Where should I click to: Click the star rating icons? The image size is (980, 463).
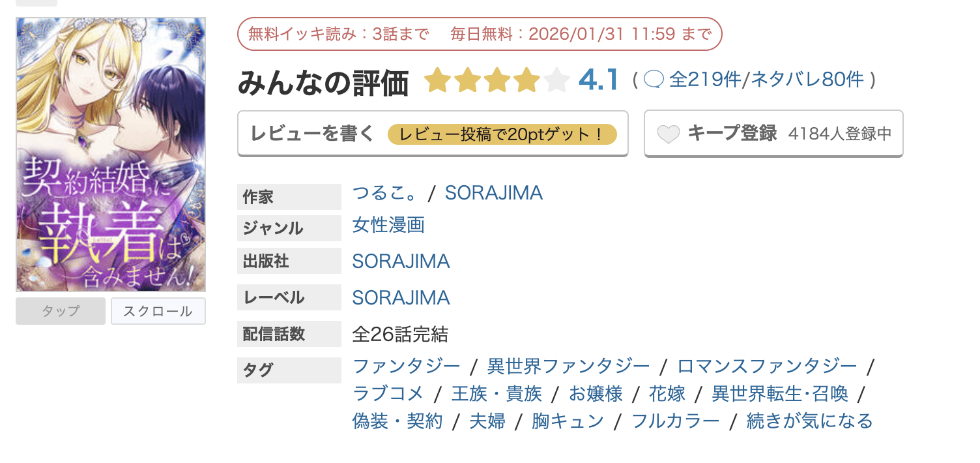[497, 81]
